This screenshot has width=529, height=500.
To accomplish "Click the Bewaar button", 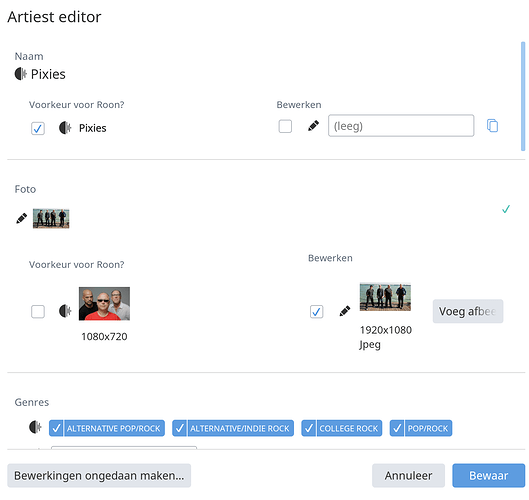I will pos(489,475).
